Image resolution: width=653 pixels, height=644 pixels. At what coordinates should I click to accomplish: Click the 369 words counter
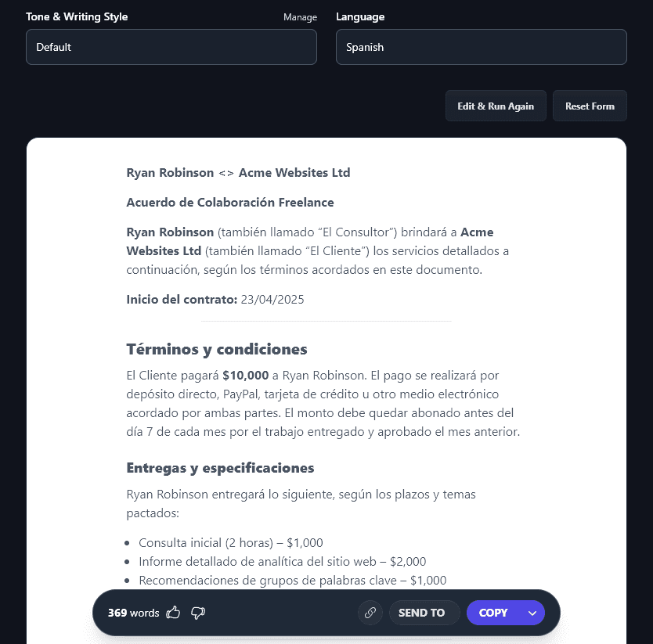[x=128, y=613]
